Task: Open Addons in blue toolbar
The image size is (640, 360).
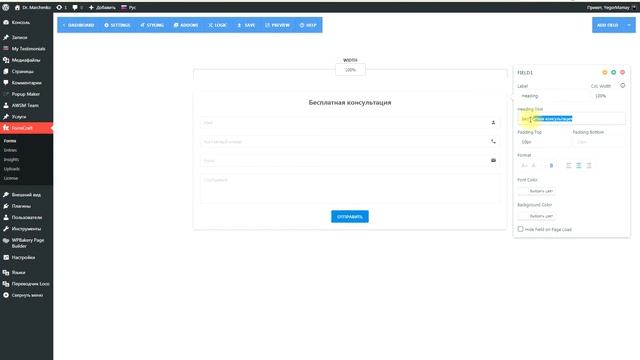Action: pos(186,25)
